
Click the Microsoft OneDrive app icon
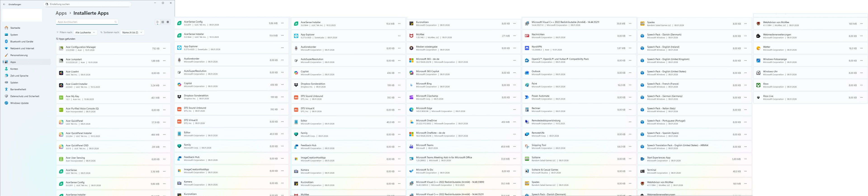pyautogui.click(x=411, y=122)
